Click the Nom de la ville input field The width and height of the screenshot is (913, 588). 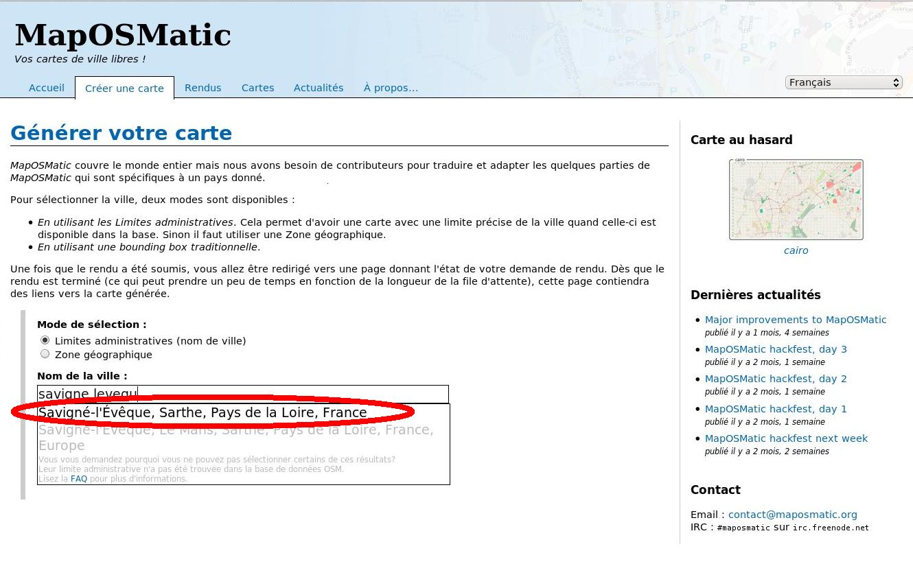tap(243, 394)
